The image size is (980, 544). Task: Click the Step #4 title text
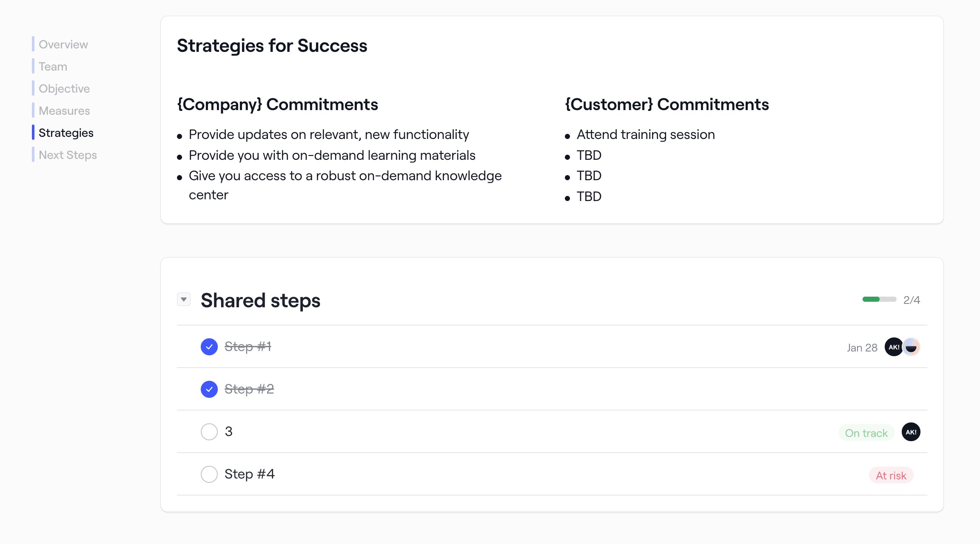(x=250, y=474)
